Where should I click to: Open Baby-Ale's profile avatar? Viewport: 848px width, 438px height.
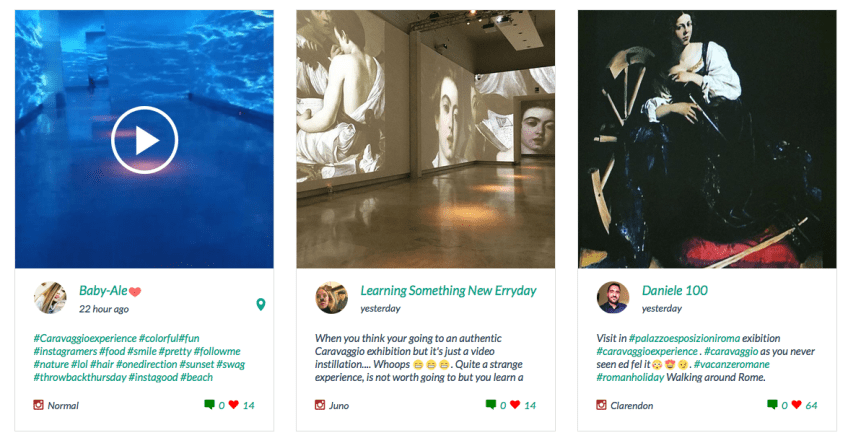[x=50, y=298]
